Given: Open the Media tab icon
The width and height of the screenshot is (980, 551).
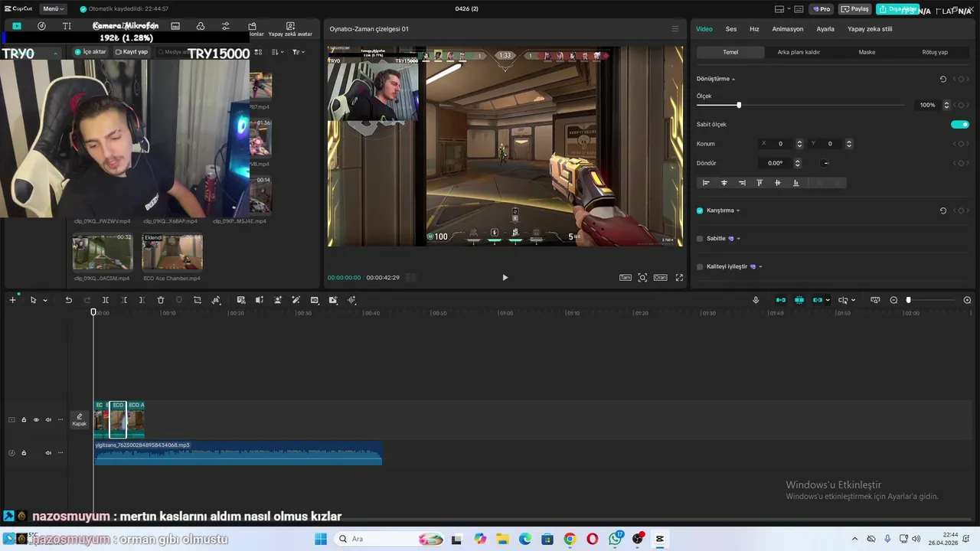Looking at the screenshot, I should [17, 26].
